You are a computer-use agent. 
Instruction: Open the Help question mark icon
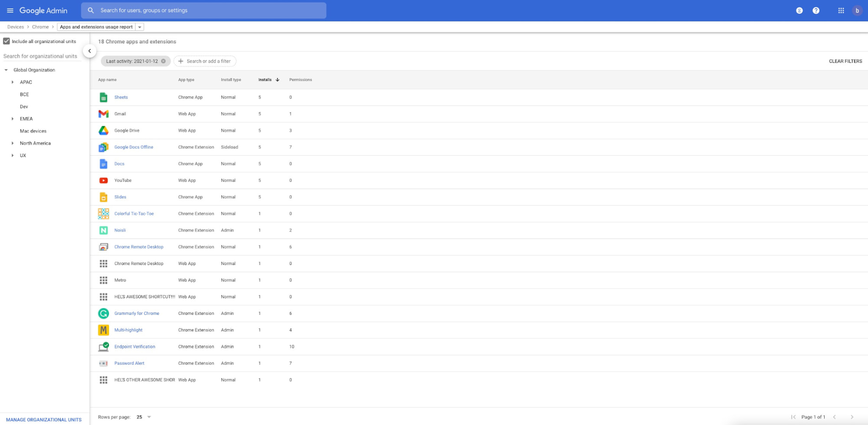[816, 11]
